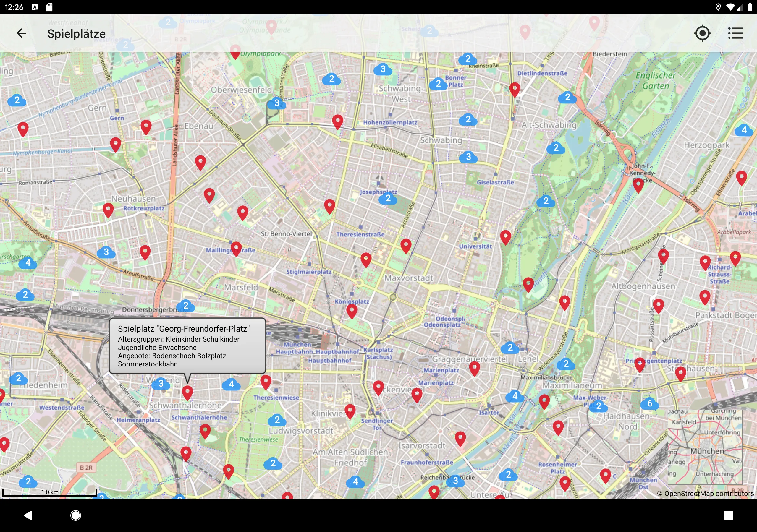
Task: Open the cluster of 2 at Dietlindenstraße
Action: pos(567,97)
